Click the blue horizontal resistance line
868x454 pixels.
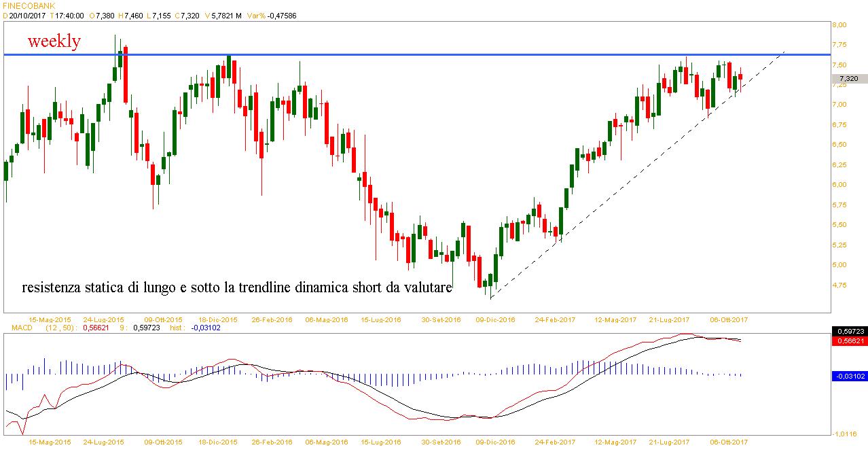408,54
